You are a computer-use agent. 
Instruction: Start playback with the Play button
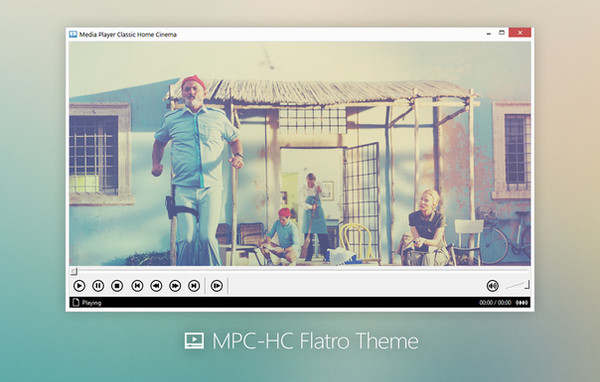[79, 286]
